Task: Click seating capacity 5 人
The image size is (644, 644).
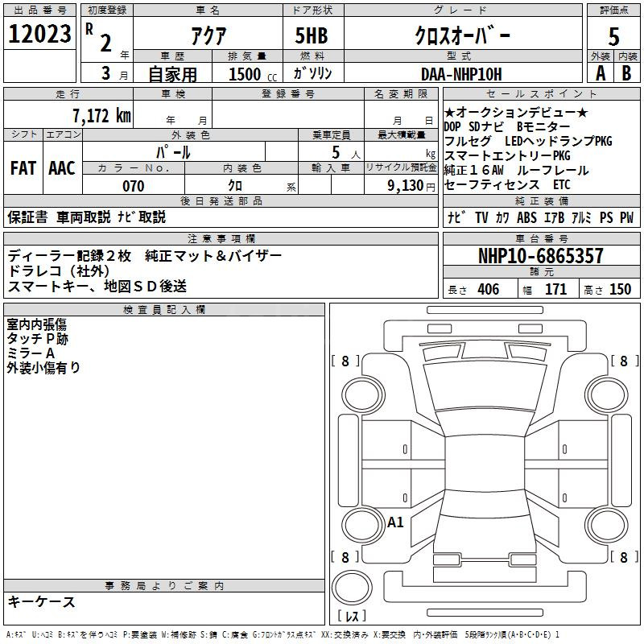Action: [345, 153]
